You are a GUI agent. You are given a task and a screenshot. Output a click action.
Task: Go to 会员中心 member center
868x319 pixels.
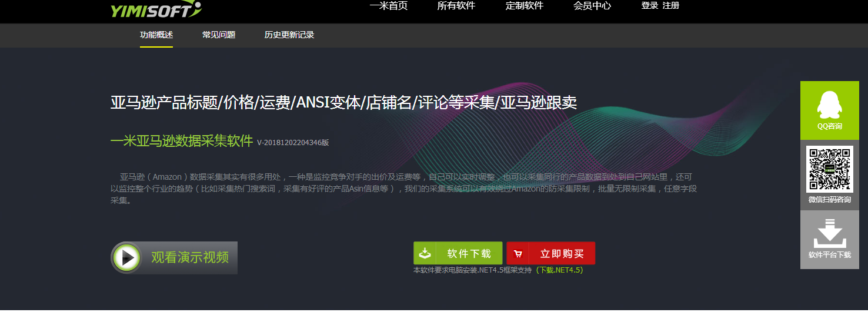click(592, 6)
